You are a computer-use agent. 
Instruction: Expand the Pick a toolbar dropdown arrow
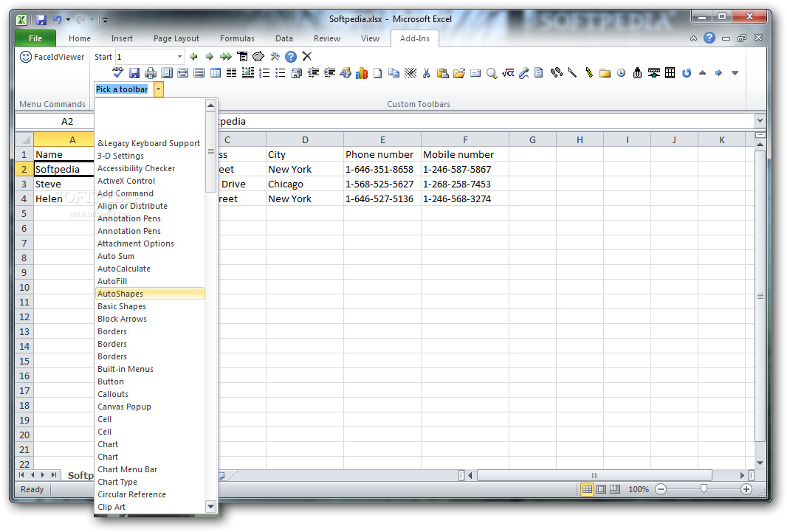159,89
